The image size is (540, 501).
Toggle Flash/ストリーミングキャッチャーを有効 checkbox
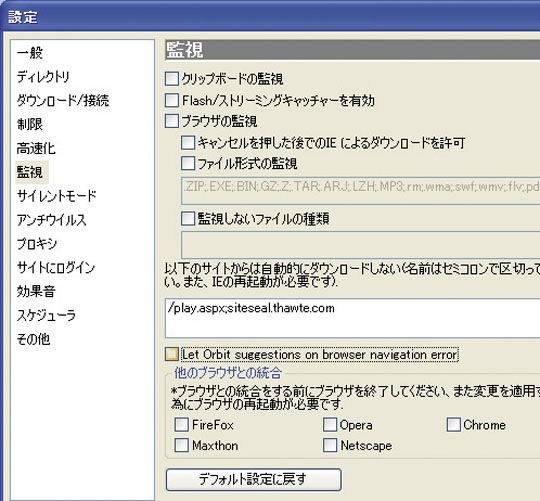(172, 100)
